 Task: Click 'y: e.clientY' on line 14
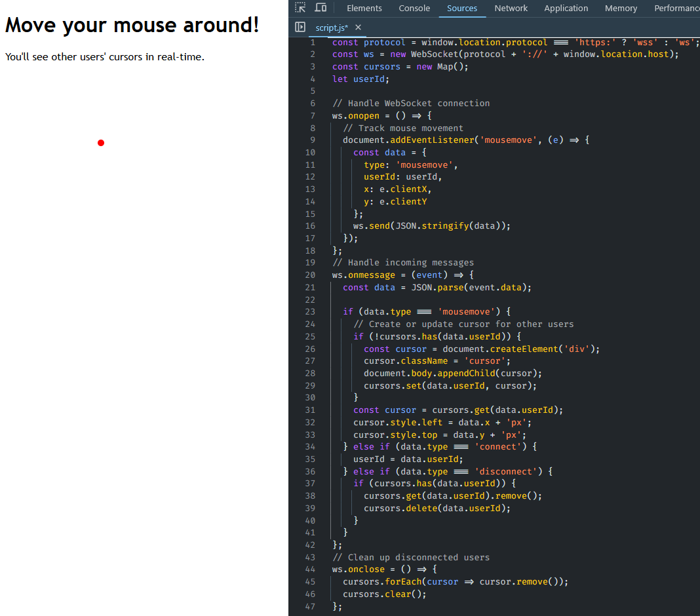coord(395,202)
